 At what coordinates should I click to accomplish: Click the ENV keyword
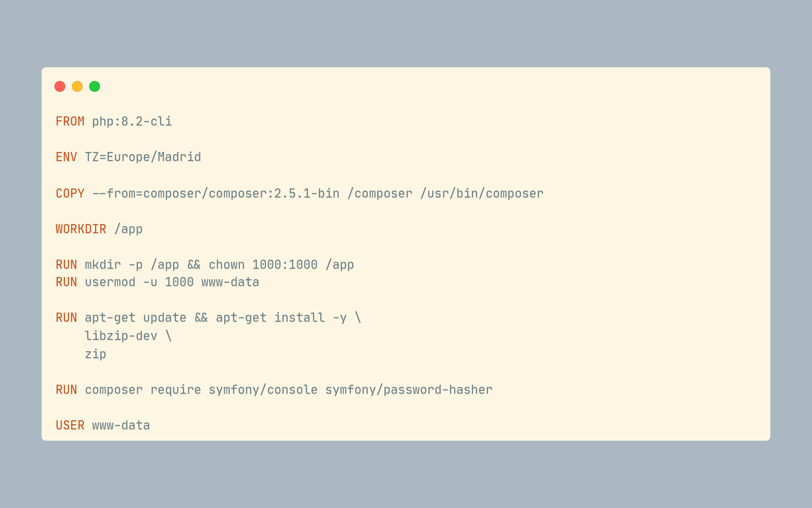66,157
